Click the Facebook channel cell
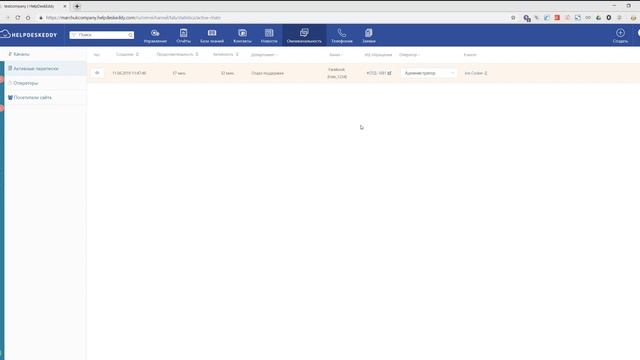 337,73
